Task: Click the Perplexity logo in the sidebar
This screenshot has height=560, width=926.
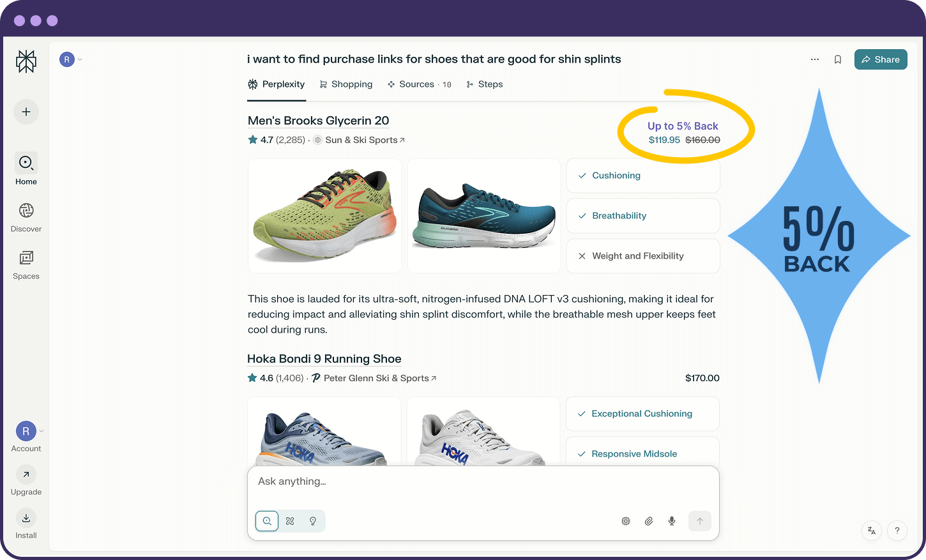Action: (x=26, y=61)
